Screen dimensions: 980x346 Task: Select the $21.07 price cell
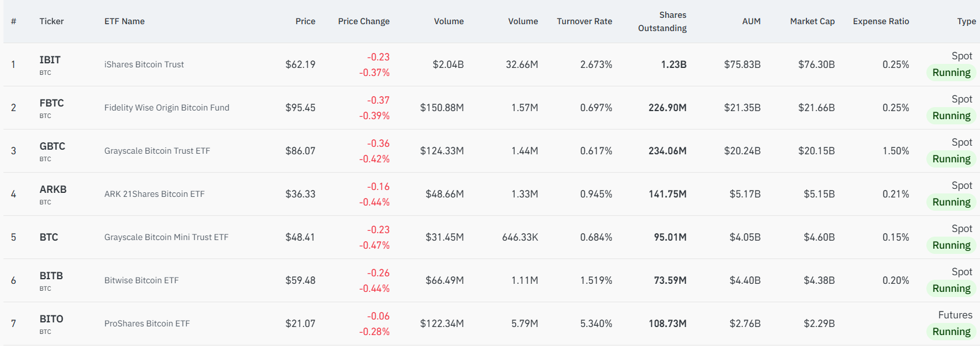(x=300, y=324)
